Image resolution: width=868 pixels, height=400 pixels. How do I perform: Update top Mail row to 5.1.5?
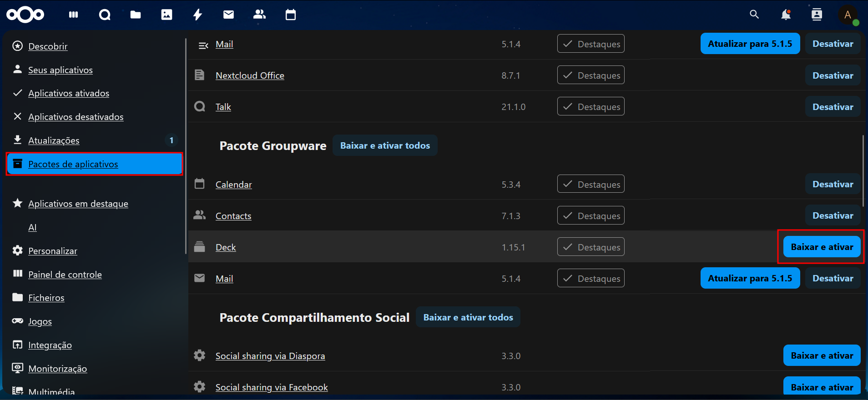pos(750,44)
